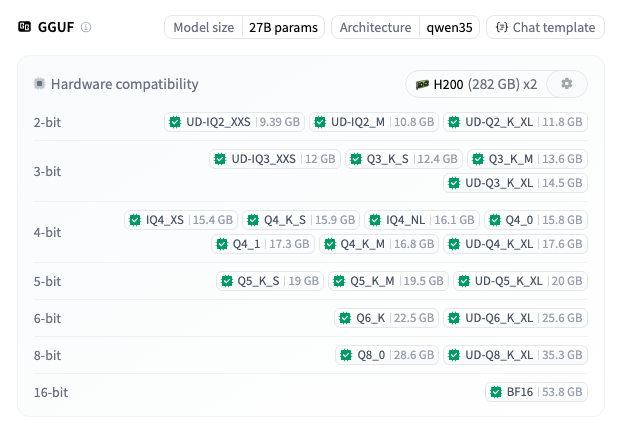Click the GGUF info icon
629x426 pixels.
(86, 27)
